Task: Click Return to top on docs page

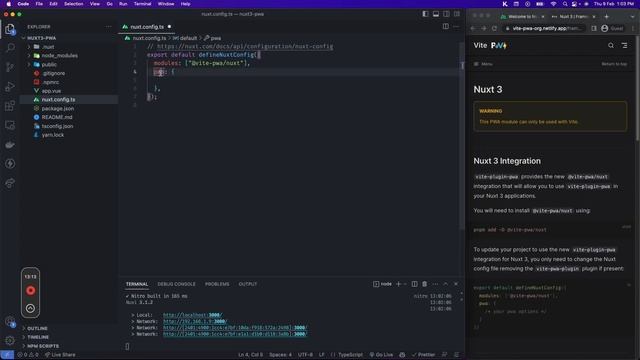Action: 614,64
